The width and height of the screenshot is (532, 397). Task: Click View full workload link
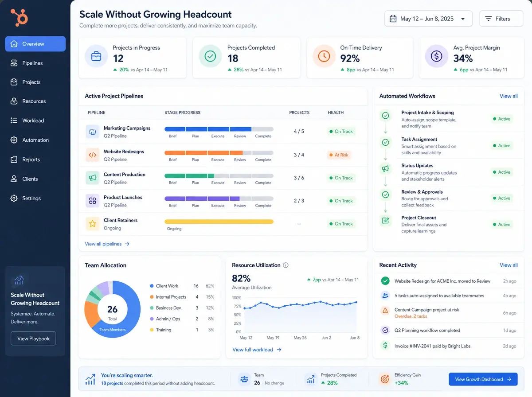[x=257, y=350]
